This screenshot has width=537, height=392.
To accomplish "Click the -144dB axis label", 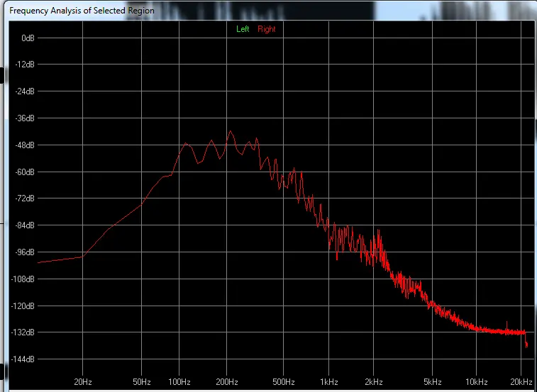I will coord(23,359).
